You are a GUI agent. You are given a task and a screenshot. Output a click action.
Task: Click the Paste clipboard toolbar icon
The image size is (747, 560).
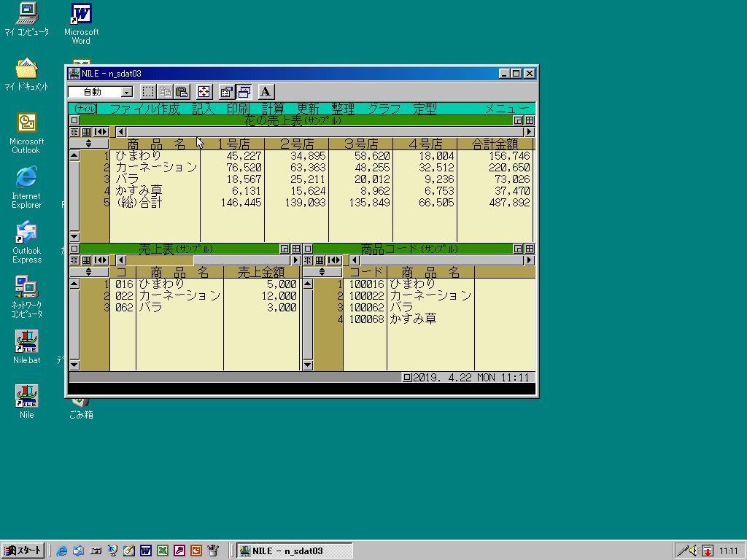click(182, 92)
